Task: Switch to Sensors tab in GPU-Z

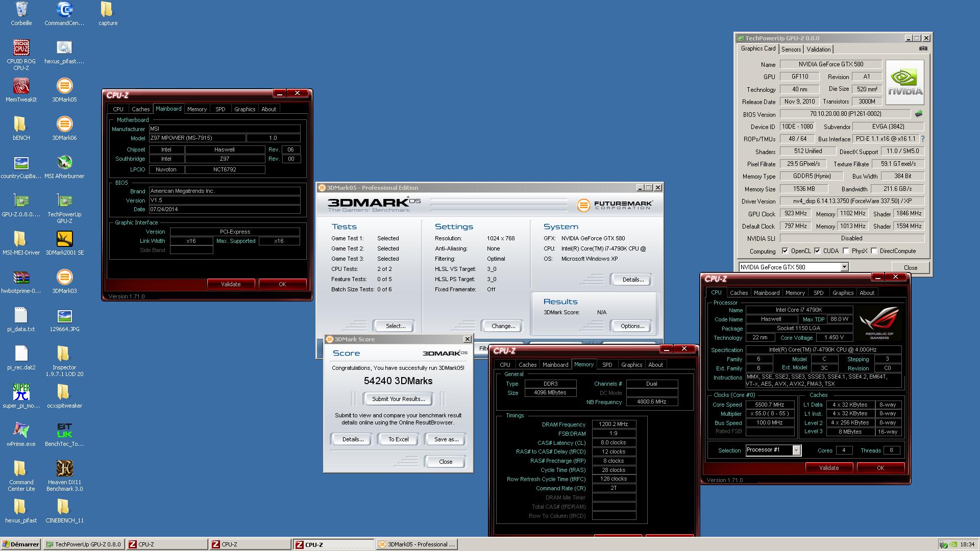Action: click(791, 49)
